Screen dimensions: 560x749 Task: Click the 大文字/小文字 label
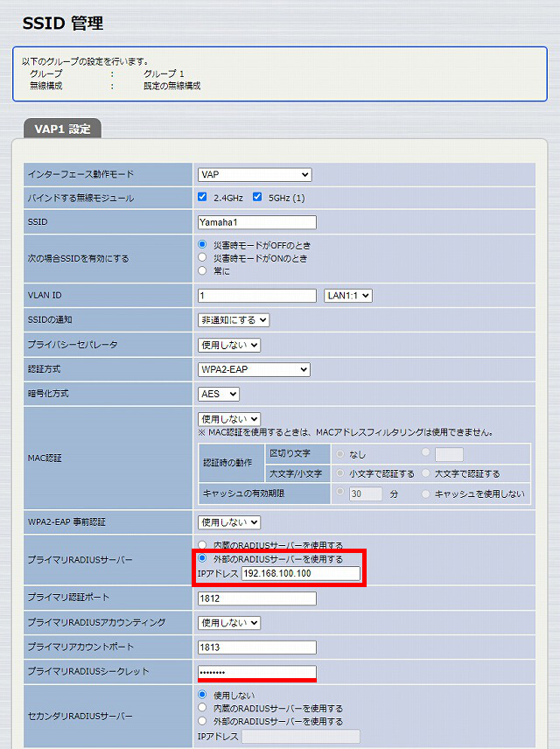(296, 474)
